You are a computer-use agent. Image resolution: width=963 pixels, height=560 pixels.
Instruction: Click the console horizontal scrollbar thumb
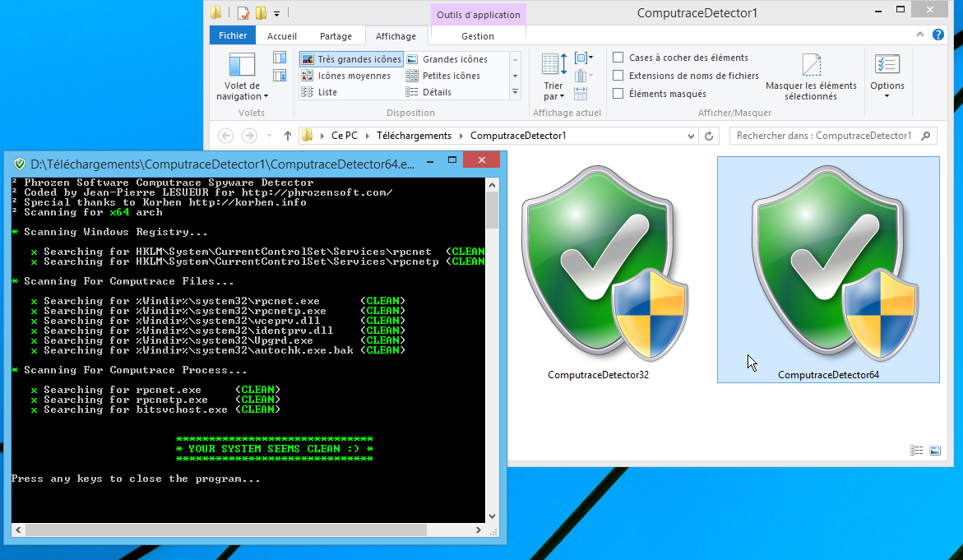click(x=226, y=530)
